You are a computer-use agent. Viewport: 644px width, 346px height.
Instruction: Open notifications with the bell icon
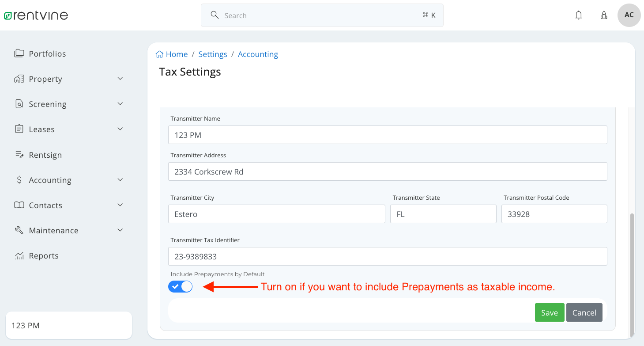click(x=578, y=15)
